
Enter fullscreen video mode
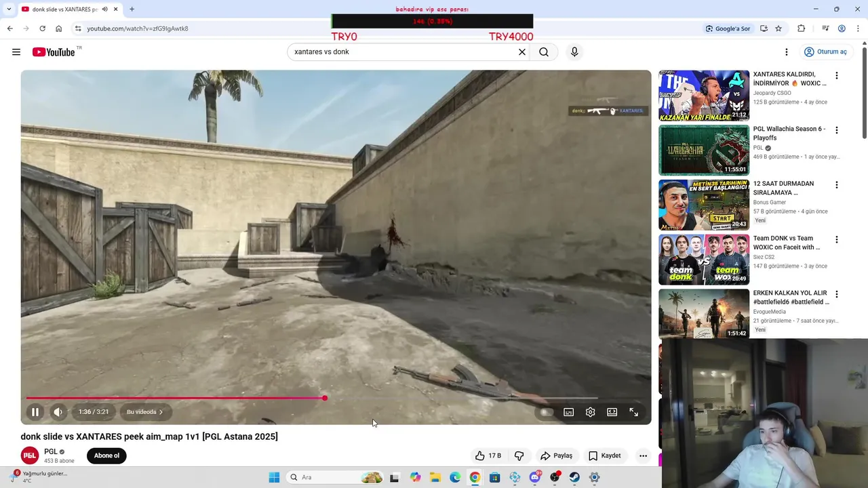tap(634, 412)
